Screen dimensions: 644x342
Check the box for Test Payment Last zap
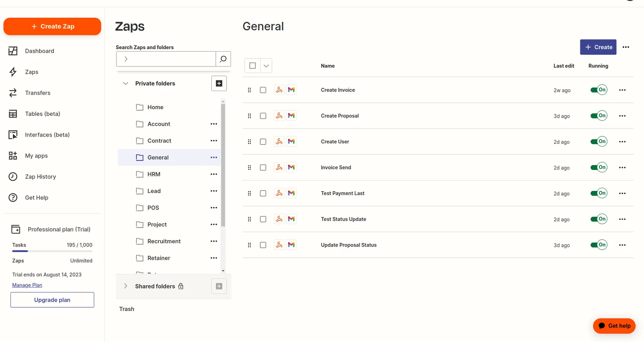[x=263, y=193]
